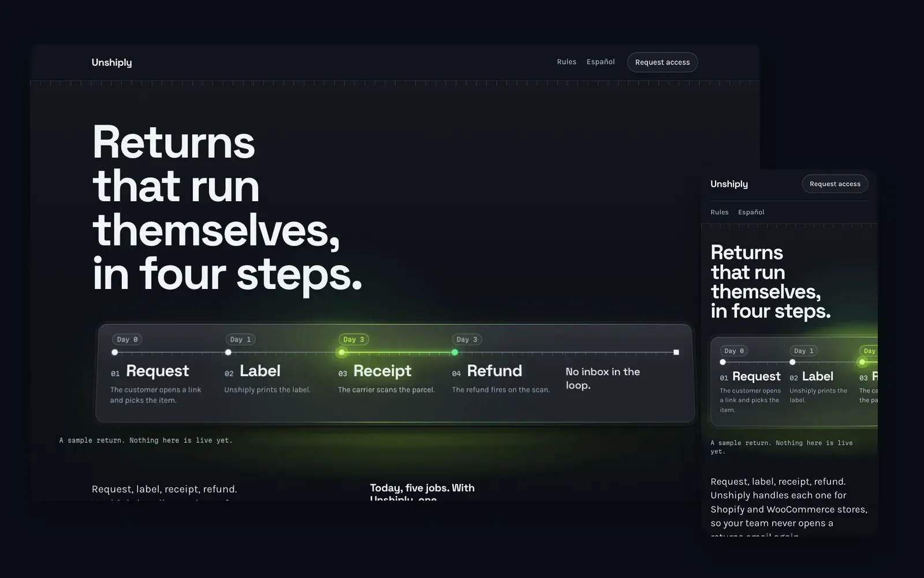Viewport: 924px width, 578px height.
Task: Select the Day 0 pill in the mobile preview
Action: [x=734, y=351]
